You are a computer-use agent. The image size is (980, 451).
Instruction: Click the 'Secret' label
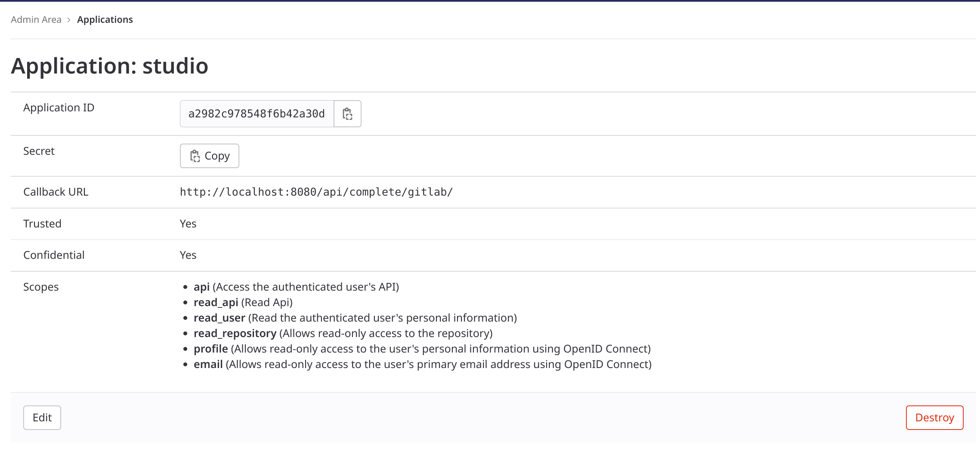click(39, 151)
